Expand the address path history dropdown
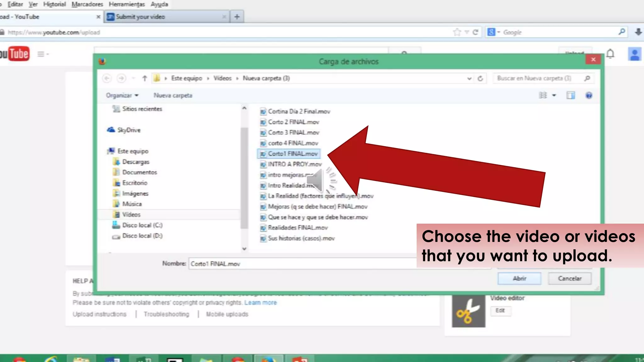 click(x=469, y=79)
